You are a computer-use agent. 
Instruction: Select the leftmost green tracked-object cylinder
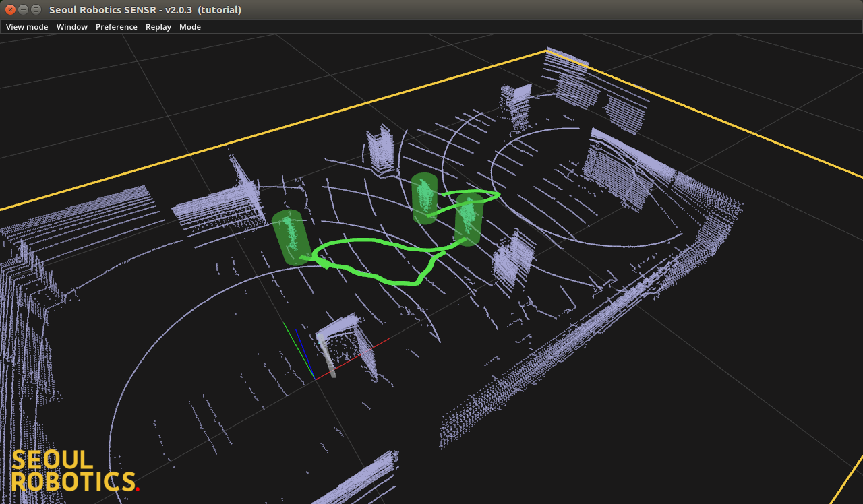(x=292, y=237)
